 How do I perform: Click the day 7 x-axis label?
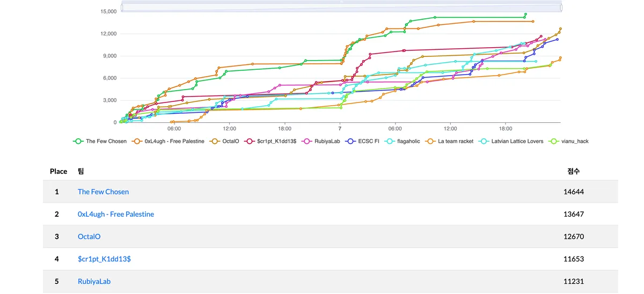pyautogui.click(x=340, y=129)
